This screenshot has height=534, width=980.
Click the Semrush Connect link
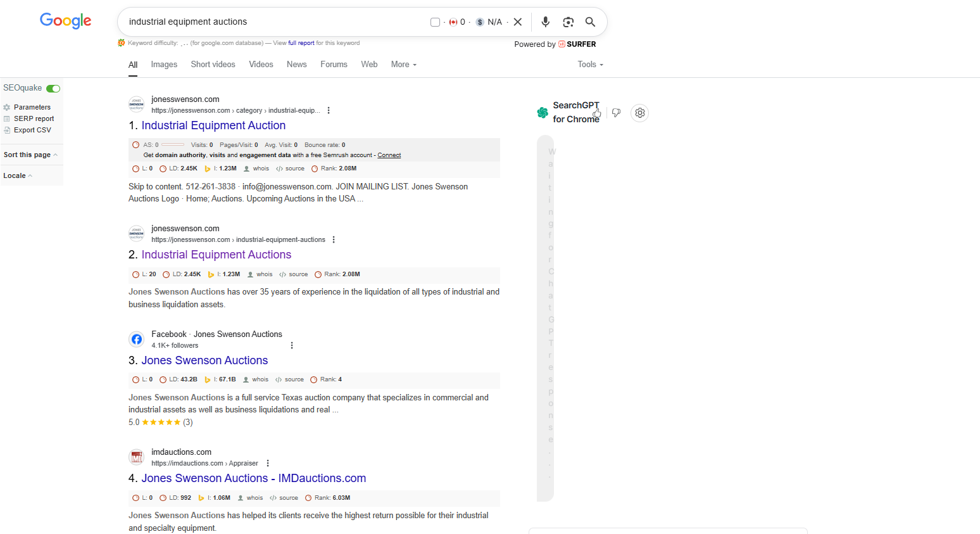tap(389, 155)
